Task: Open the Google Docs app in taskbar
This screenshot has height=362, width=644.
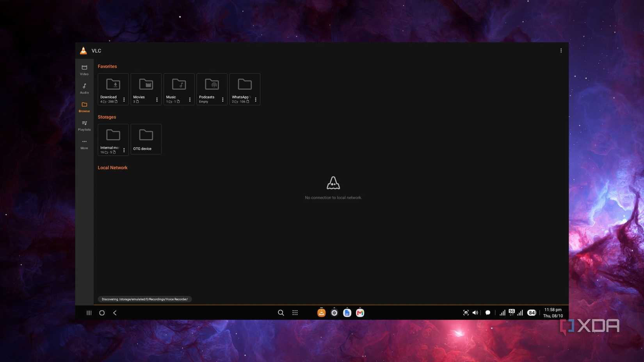Action: 347,312
